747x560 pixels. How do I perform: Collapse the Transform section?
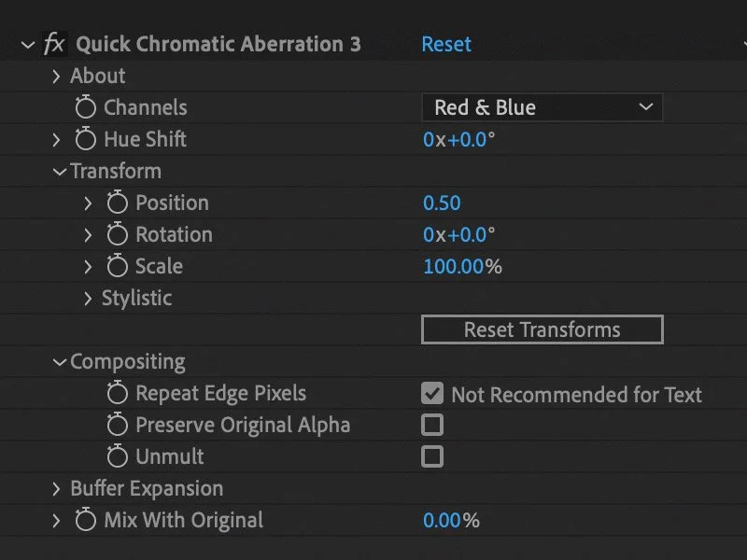pyautogui.click(x=59, y=171)
